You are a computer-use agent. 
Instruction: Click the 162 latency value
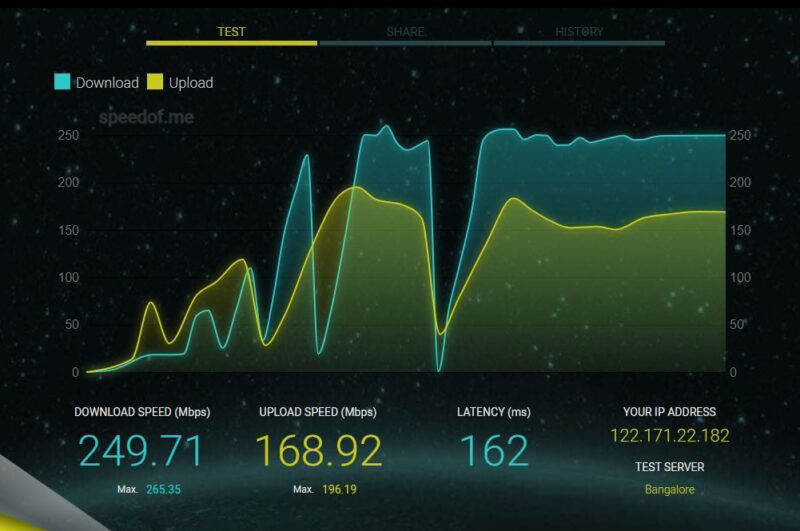493,451
